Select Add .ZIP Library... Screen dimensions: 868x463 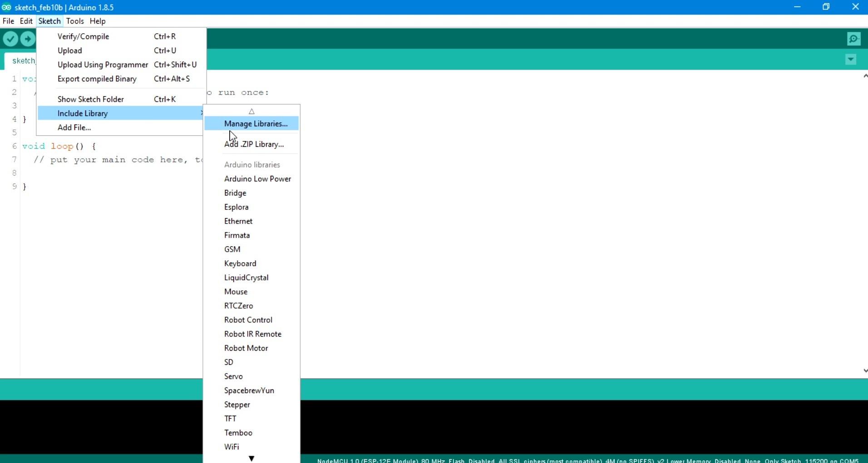click(x=252, y=144)
